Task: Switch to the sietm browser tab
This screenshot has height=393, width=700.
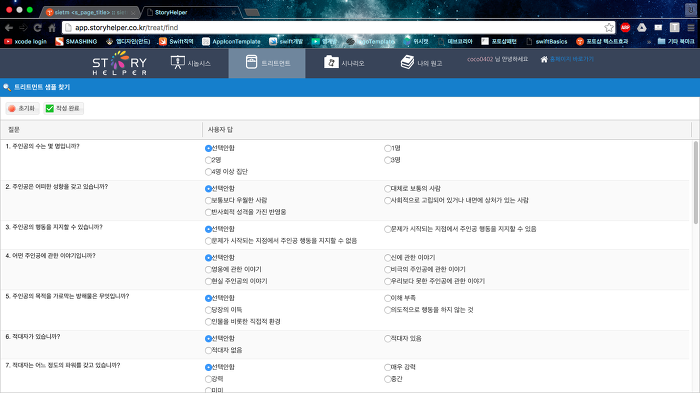Action: click(90, 13)
